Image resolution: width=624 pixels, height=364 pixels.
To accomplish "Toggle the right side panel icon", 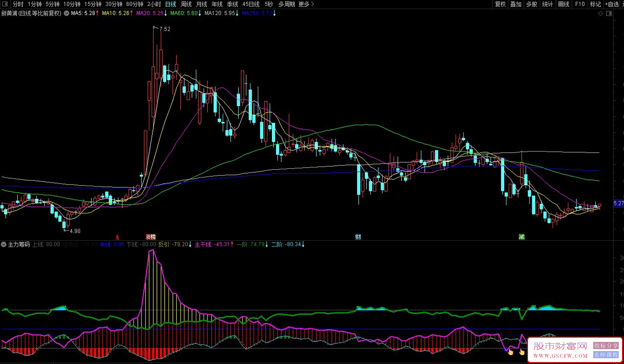I will (x=609, y=14).
